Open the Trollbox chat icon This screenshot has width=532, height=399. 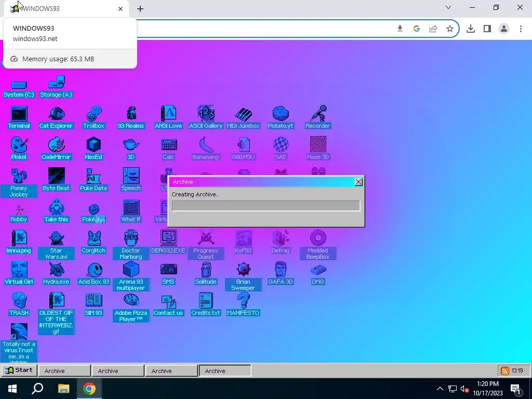click(94, 118)
